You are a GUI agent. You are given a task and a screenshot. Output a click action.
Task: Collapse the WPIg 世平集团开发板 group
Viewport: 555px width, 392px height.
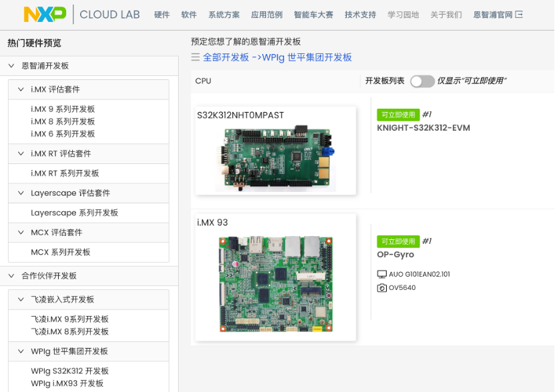pos(21,351)
